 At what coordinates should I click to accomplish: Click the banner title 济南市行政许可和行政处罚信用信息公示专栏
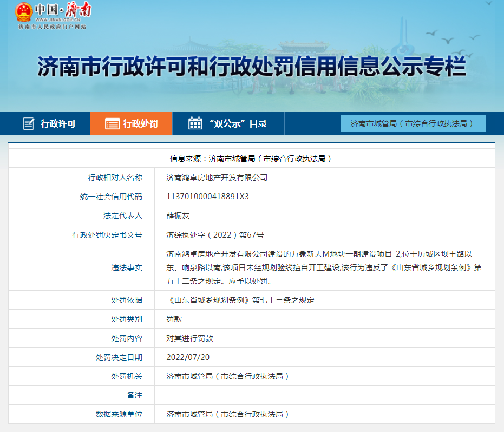pyautogui.click(x=252, y=67)
